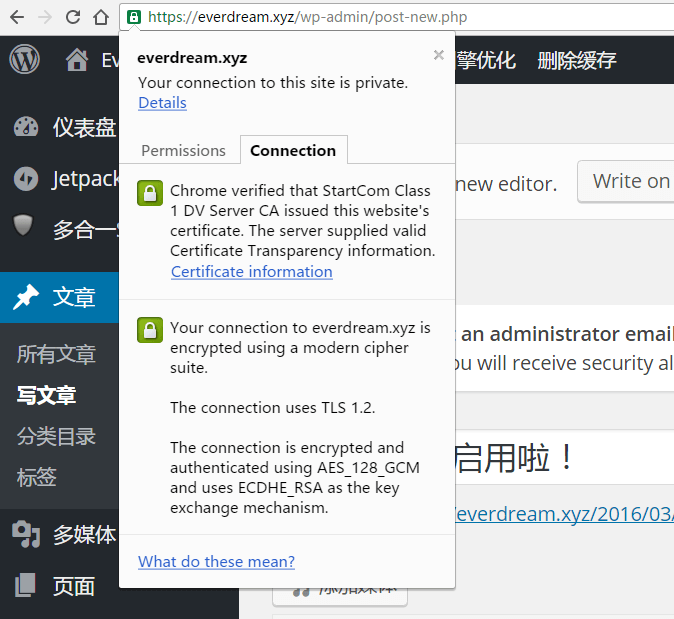Open the What do these mean? link
Viewport: 674px width, 619px height.
point(216,561)
